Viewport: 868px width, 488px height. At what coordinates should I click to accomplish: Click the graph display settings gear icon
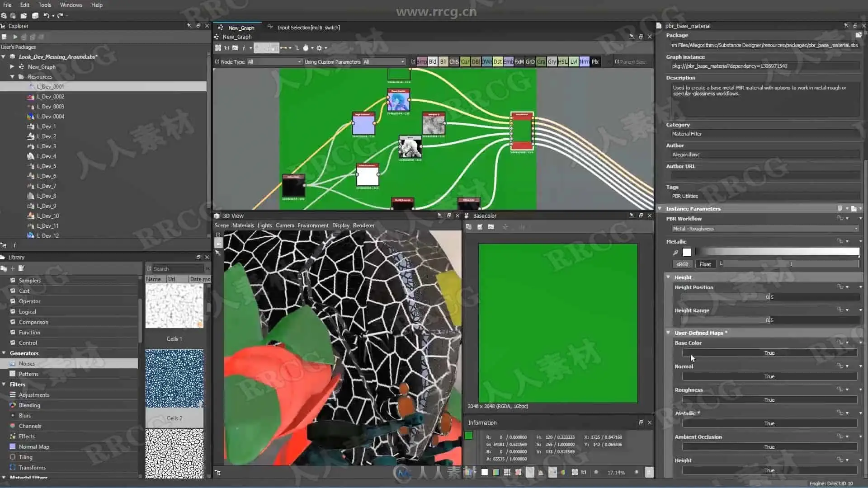[x=319, y=48]
